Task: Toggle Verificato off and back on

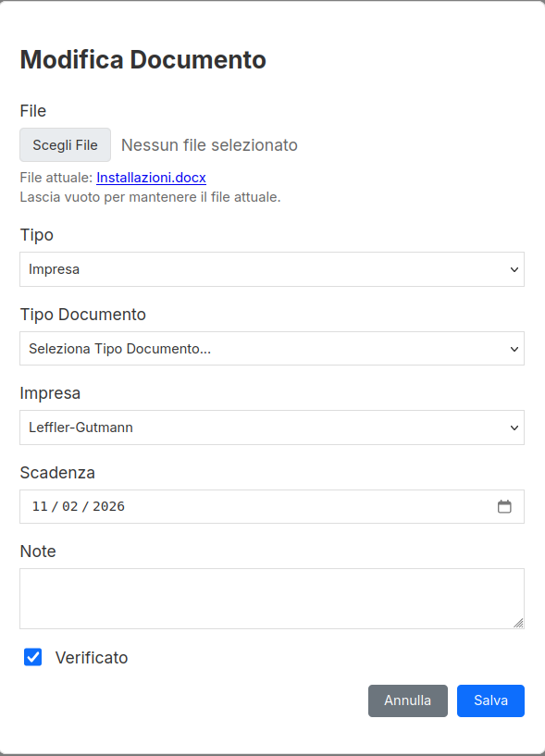Action: [x=32, y=657]
